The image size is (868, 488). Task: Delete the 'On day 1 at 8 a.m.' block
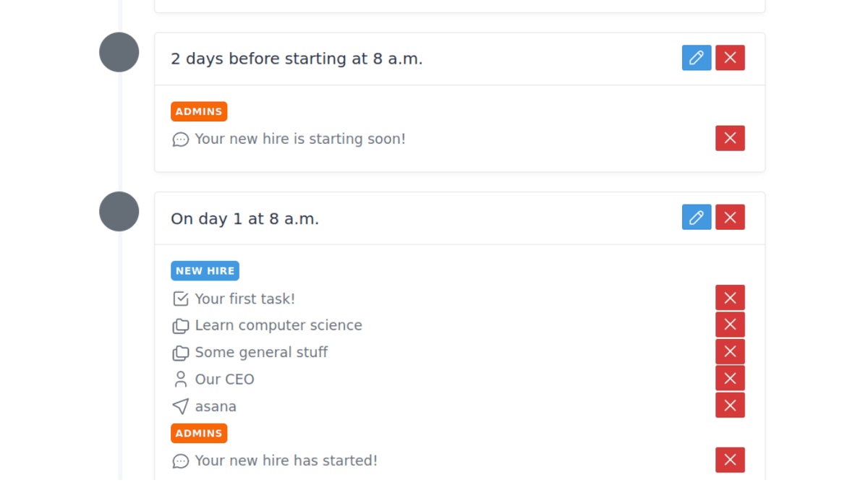(730, 217)
